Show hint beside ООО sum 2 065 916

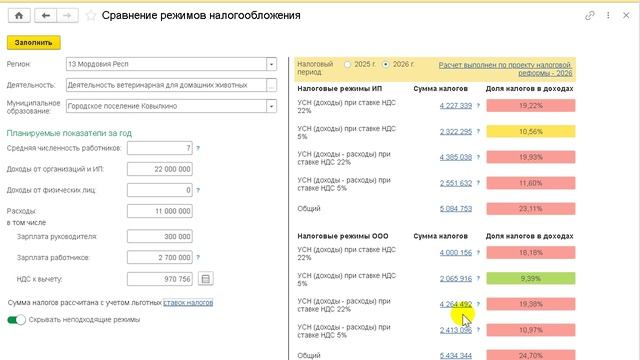pos(478,278)
